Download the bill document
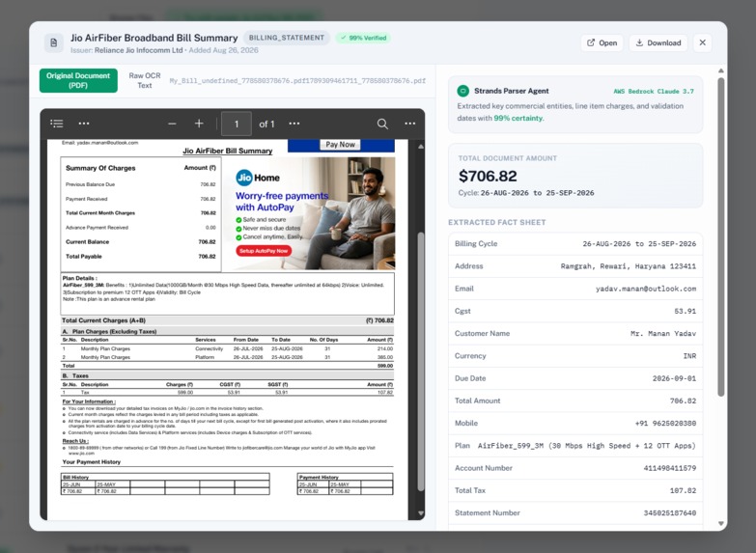The image size is (756, 553). click(x=658, y=42)
